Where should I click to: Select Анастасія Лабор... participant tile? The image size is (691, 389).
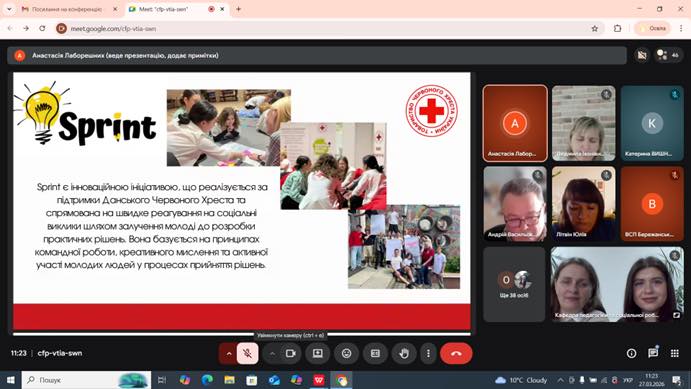pos(515,123)
